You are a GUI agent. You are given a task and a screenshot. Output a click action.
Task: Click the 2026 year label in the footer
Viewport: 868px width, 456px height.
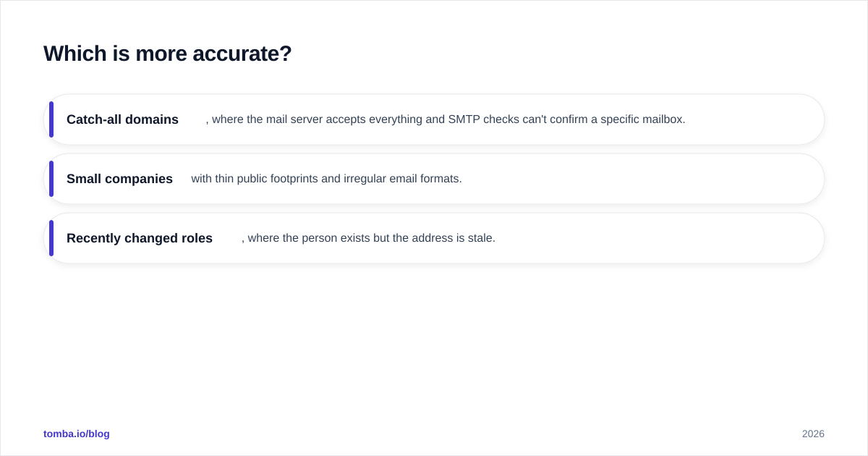click(813, 434)
